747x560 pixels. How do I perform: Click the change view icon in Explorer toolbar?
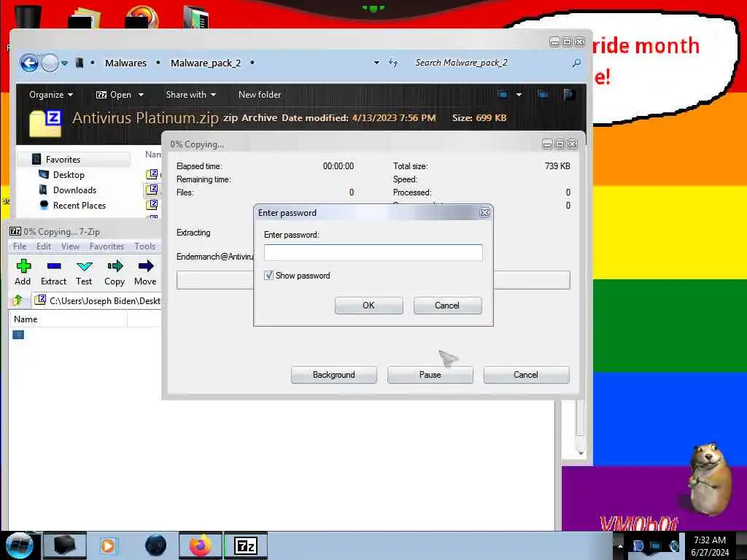coord(503,94)
